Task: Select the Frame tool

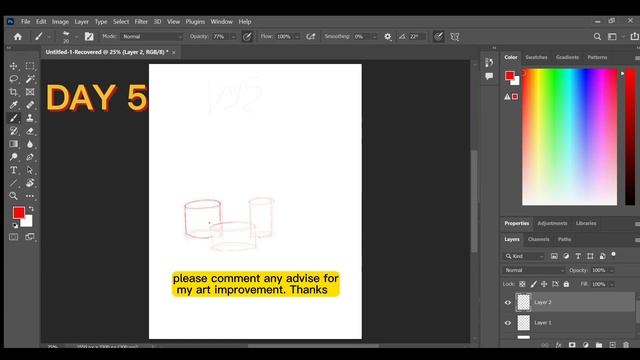Action: click(x=30, y=92)
